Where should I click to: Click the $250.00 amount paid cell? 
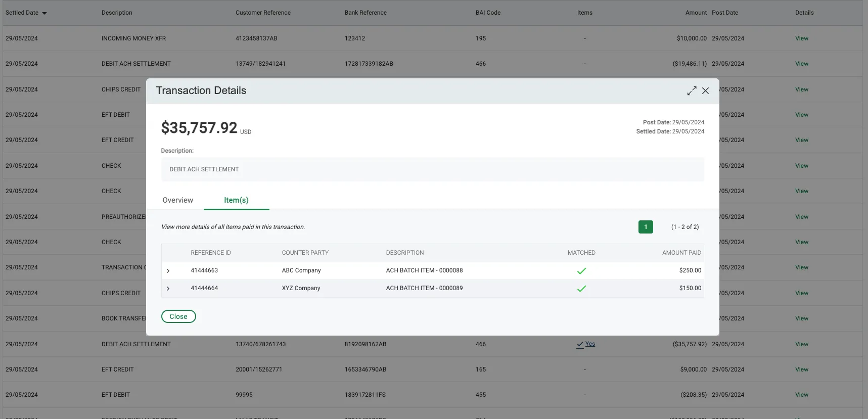[x=690, y=270]
